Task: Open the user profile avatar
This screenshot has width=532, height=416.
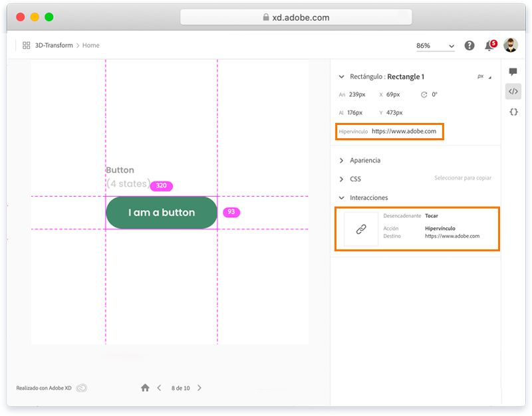Action: pos(510,45)
